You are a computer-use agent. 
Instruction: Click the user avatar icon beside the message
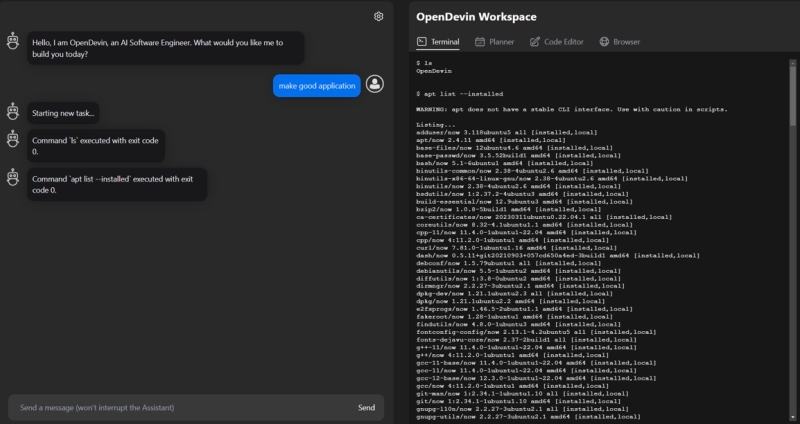[375, 84]
